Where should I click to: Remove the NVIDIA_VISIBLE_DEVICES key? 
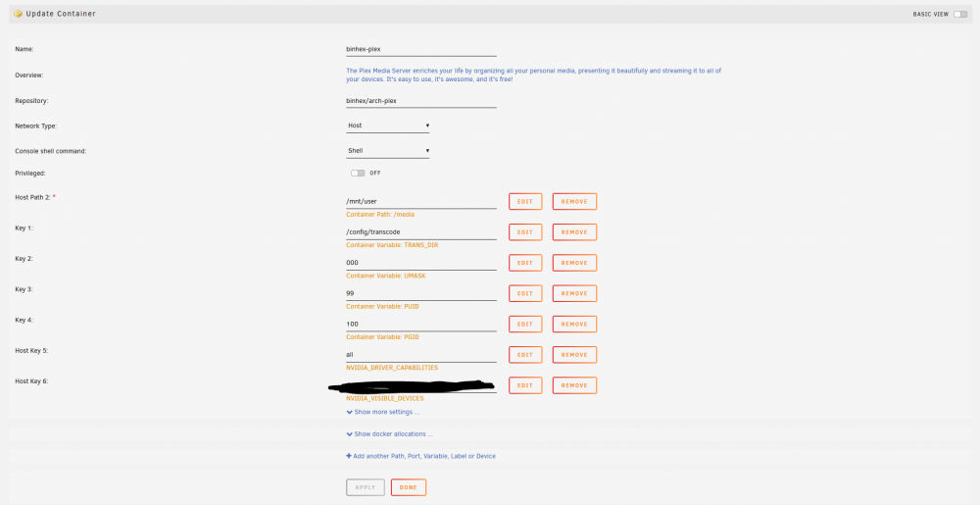[574, 385]
